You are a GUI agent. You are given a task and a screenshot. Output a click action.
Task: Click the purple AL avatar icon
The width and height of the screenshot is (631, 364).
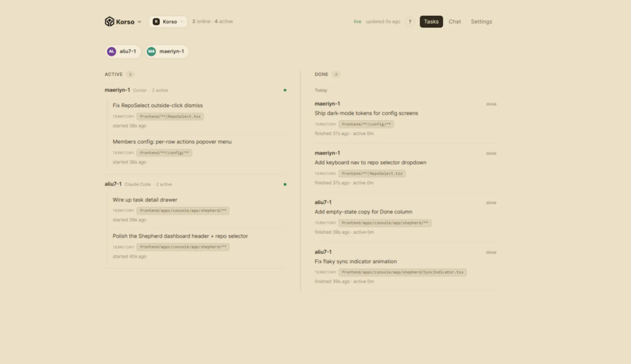coord(112,51)
